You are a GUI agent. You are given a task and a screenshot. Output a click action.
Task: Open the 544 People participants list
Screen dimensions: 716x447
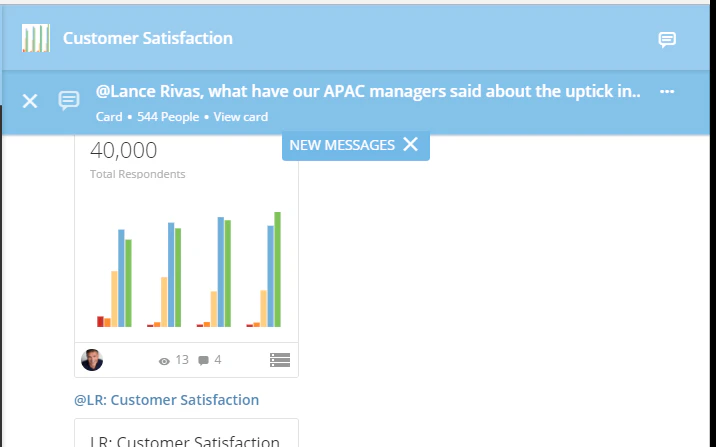pos(168,117)
